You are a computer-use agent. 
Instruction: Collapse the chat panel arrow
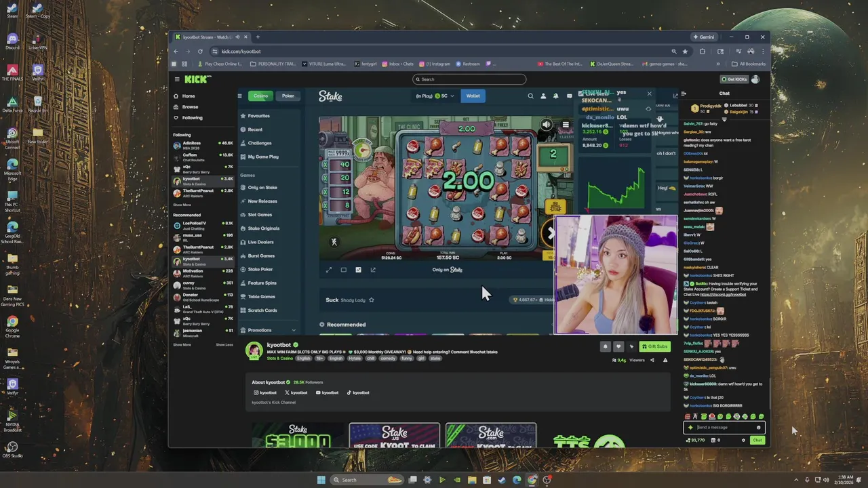(684, 94)
